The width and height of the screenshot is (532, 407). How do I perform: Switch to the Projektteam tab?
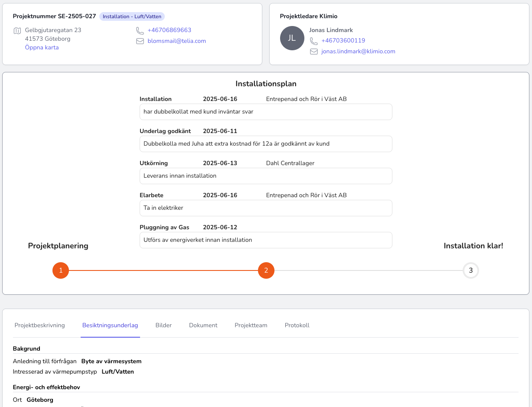251,325
